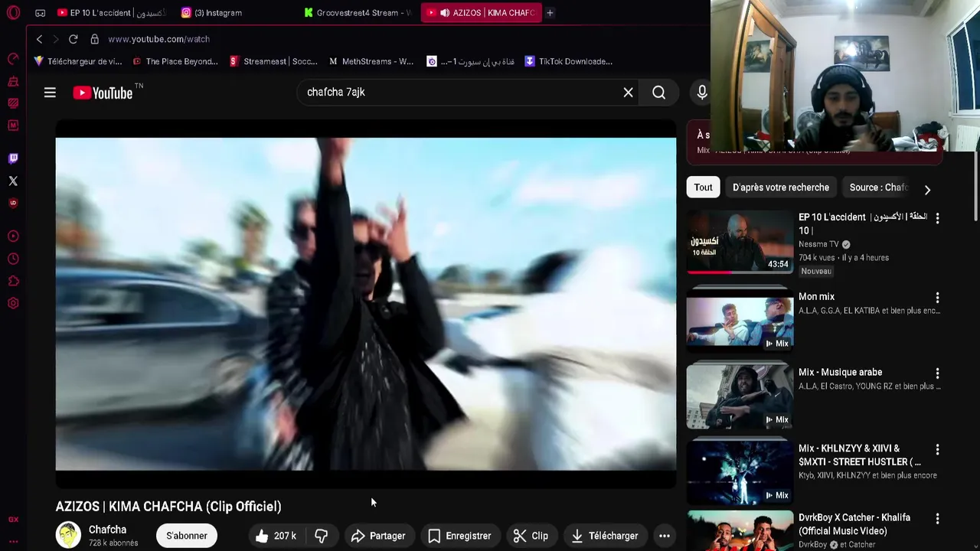Click the video player to pause

pyautogui.click(x=366, y=304)
